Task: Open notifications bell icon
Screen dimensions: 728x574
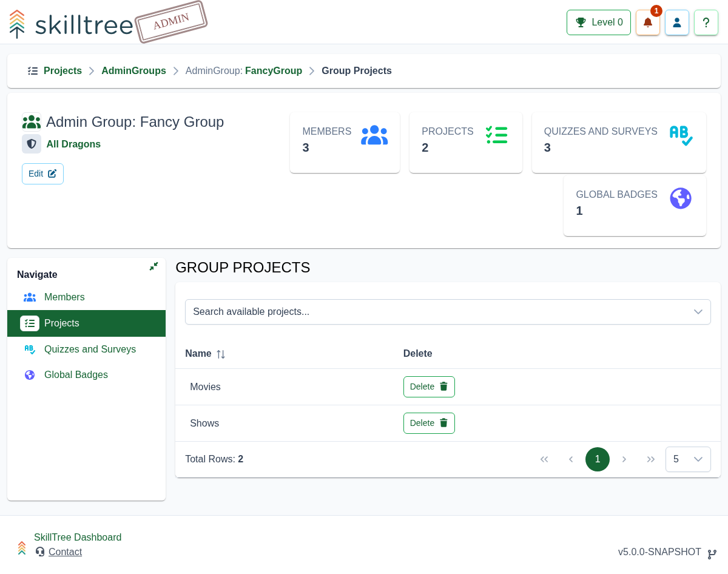Action: pos(648,22)
